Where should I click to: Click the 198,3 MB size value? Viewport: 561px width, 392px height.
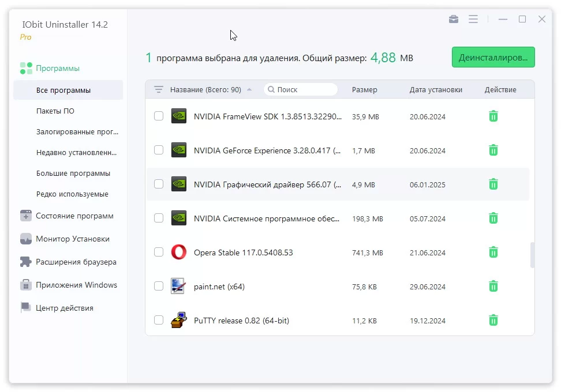(368, 218)
